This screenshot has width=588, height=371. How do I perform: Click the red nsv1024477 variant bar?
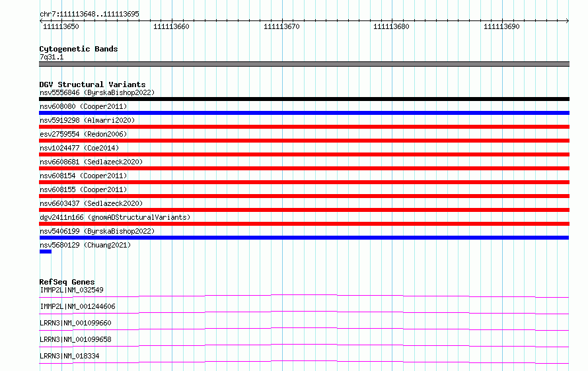click(x=304, y=154)
